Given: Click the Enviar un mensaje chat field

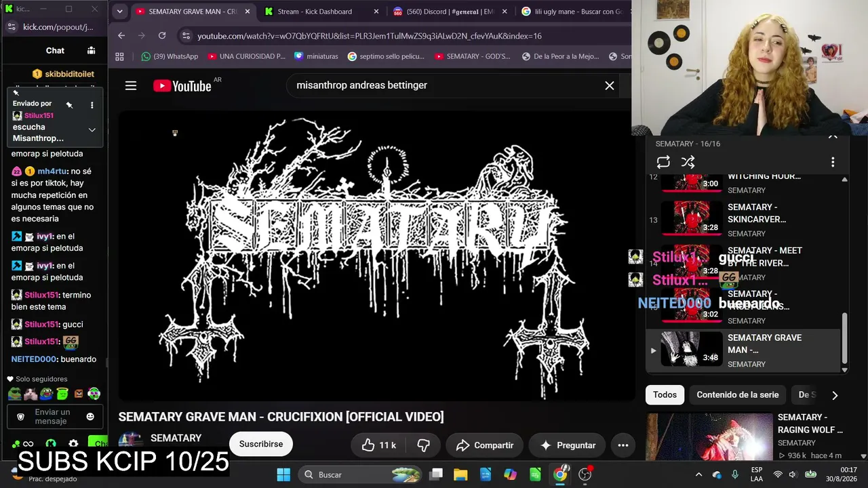Looking at the screenshot, I should 56,416.
